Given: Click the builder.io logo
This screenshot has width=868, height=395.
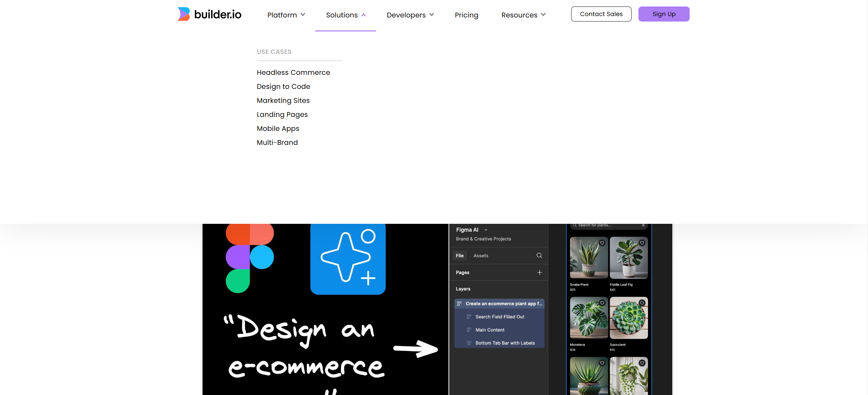Looking at the screenshot, I should coord(209,14).
